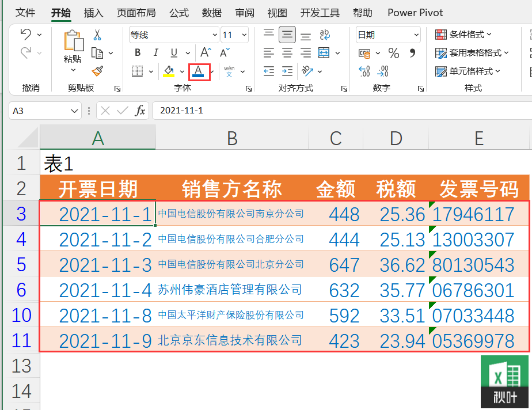Toggle middle vertical alignment

[x=287, y=35]
